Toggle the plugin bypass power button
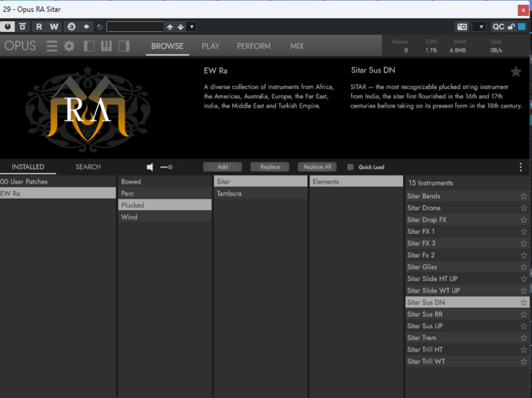This screenshot has width=532, height=398. (x=8, y=27)
